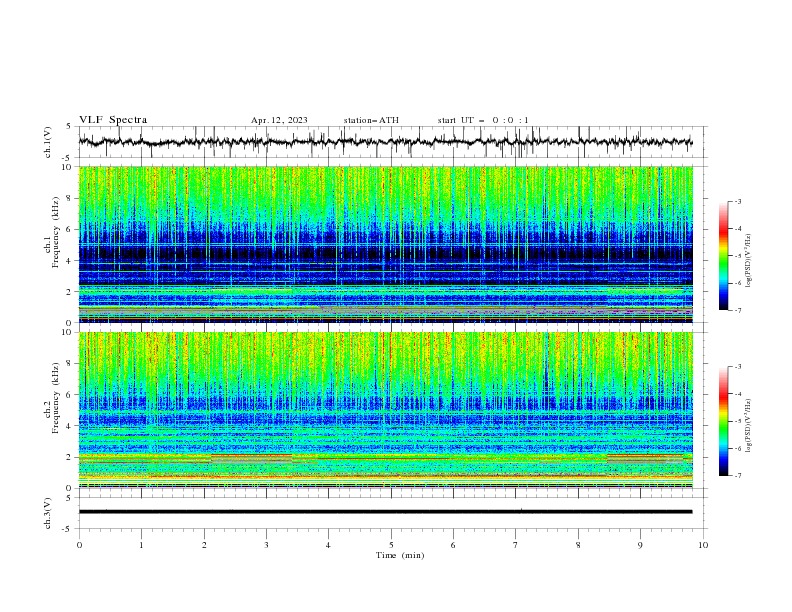Click the ch.3 flat voltage trace
Viewport: 792px width, 612px height.
(x=386, y=512)
